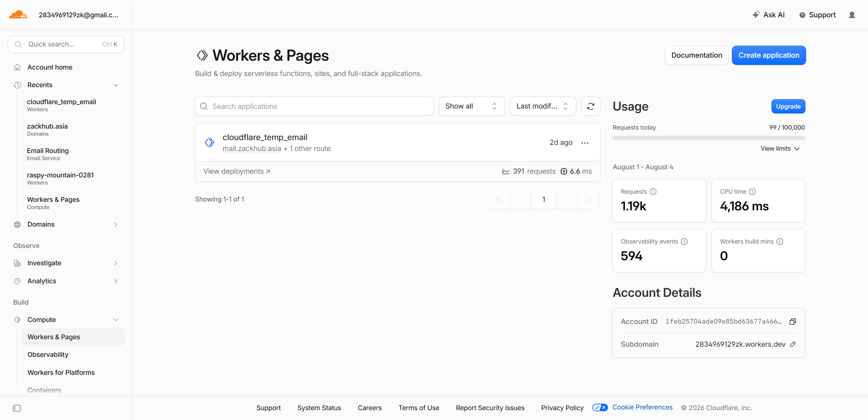Click the Upgrade button
The image size is (868, 420).
click(788, 107)
